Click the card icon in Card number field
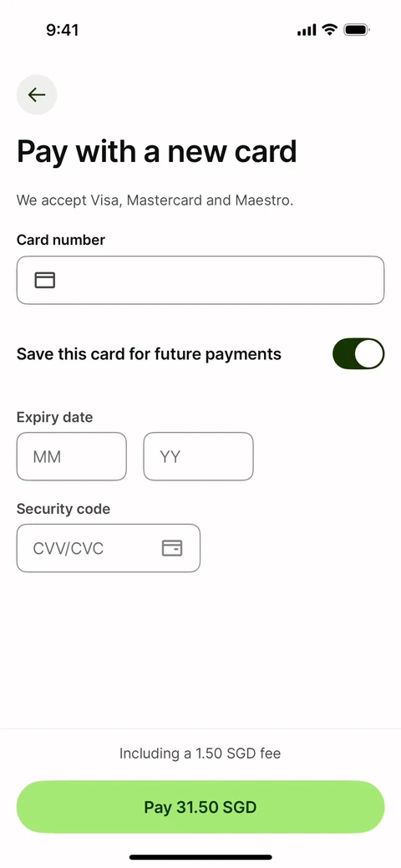 tap(45, 280)
